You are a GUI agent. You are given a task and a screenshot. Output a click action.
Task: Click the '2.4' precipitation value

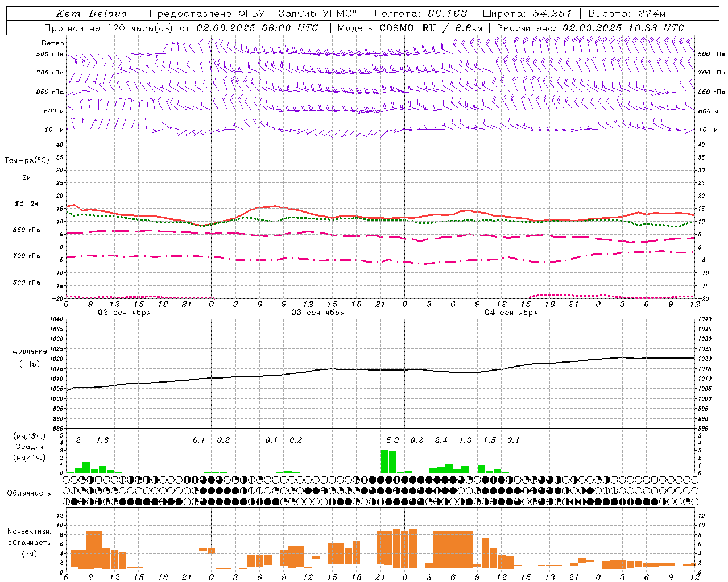(x=441, y=440)
